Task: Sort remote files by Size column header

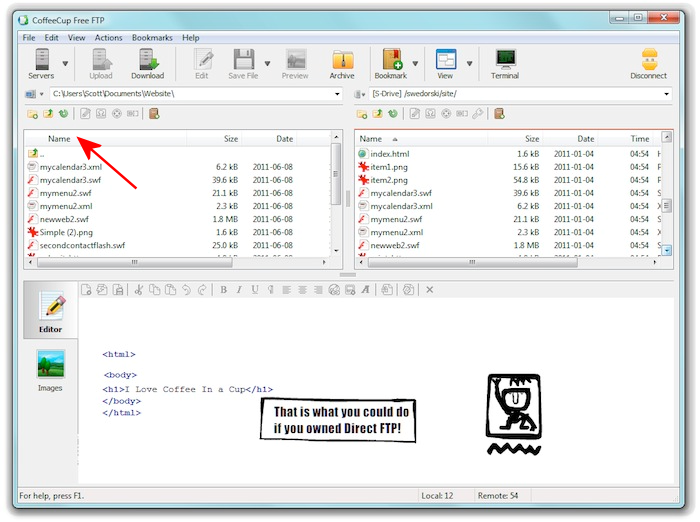Action: (x=532, y=139)
